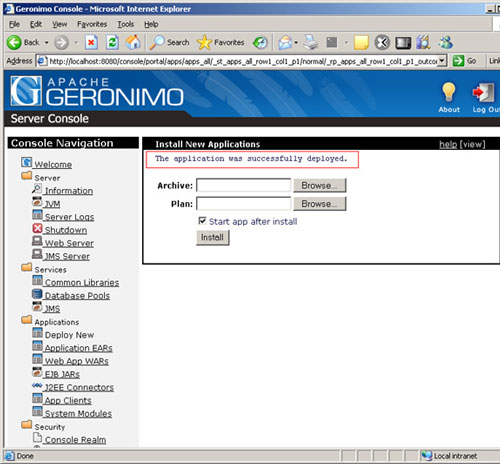This screenshot has width=500, height=464.
Task: Toggle Start app after install checkbox
Action: (x=202, y=220)
